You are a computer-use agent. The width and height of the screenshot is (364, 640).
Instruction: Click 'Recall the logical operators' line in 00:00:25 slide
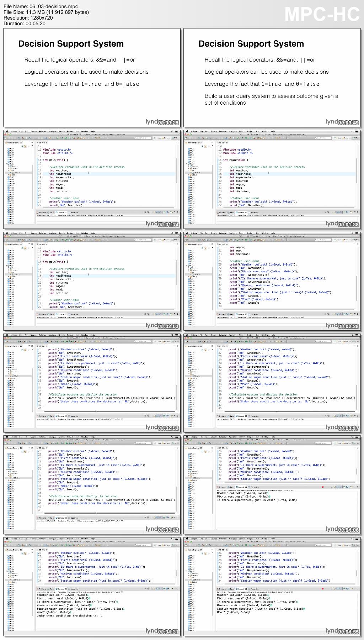pyautogui.click(x=80, y=60)
